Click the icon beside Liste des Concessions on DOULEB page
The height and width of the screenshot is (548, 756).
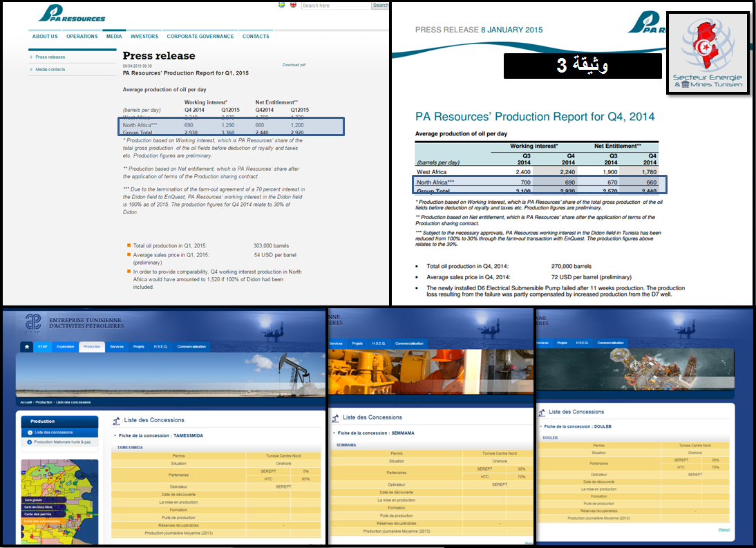coord(542,413)
